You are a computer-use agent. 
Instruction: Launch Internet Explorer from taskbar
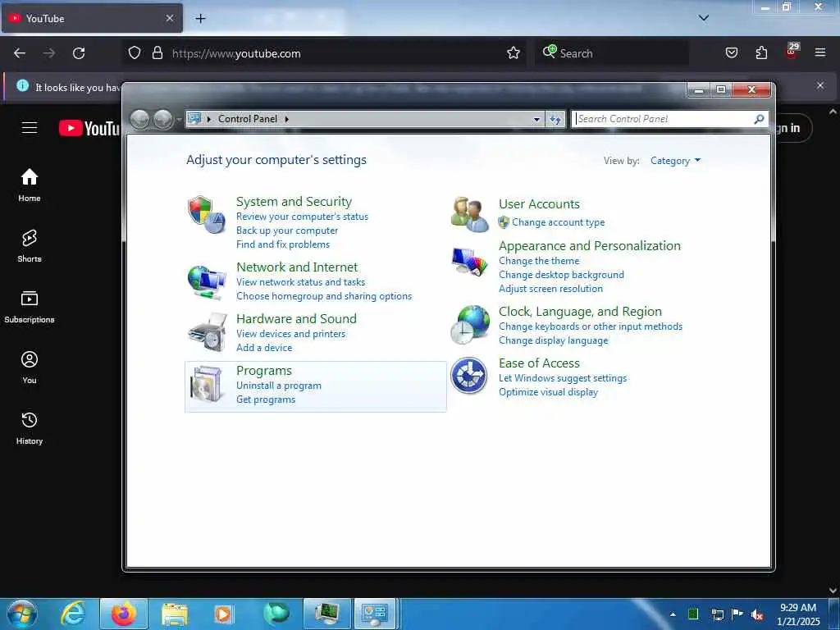click(x=73, y=614)
